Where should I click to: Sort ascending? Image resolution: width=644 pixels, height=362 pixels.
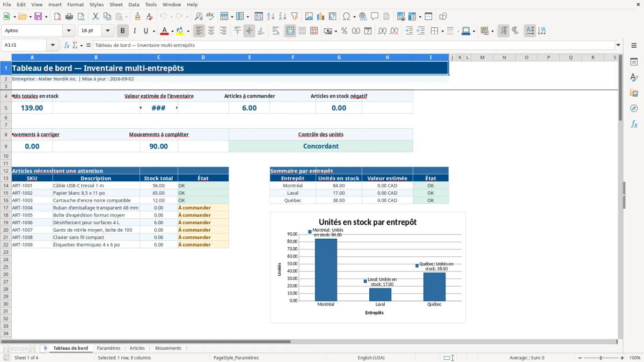pos(271,17)
